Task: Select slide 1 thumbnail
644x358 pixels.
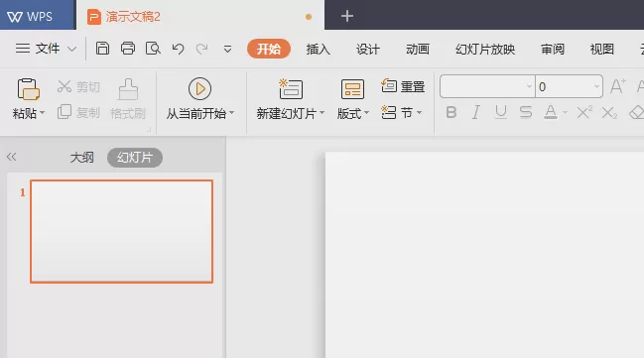Action: point(122,231)
